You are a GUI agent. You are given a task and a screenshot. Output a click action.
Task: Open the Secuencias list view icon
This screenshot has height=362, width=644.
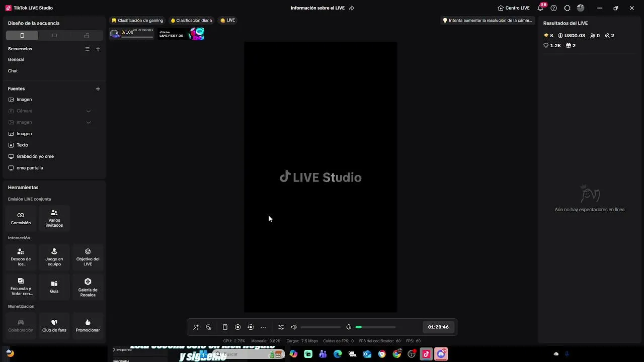[87, 49]
